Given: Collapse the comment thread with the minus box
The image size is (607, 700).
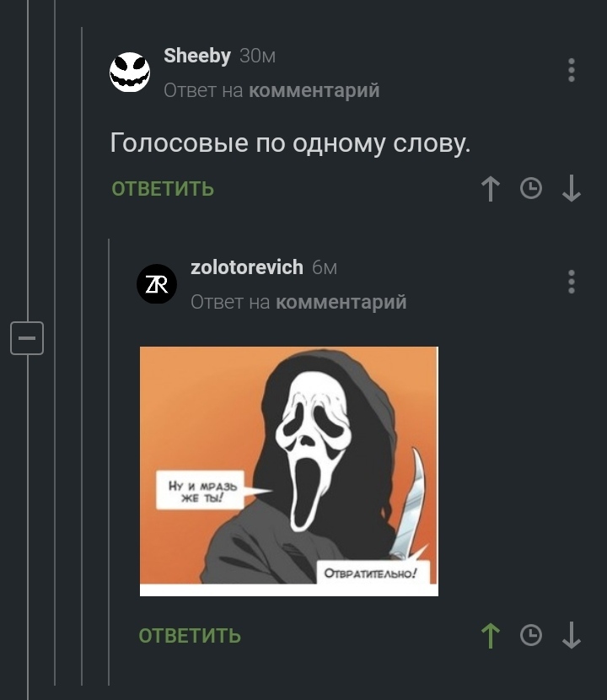Looking at the screenshot, I should coord(27,338).
